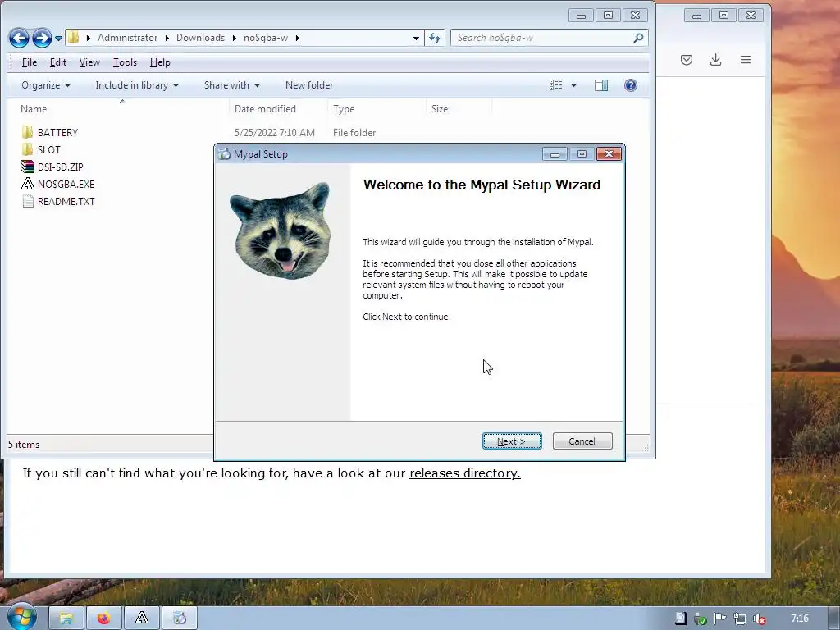Click the Pocket save icon in browser

coord(687,59)
